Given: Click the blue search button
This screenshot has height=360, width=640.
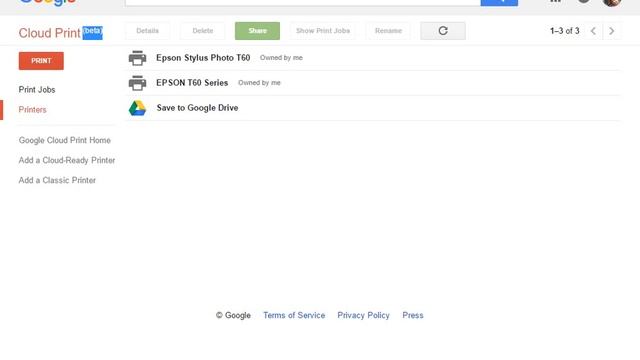Looking at the screenshot, I should click(499, 2).
